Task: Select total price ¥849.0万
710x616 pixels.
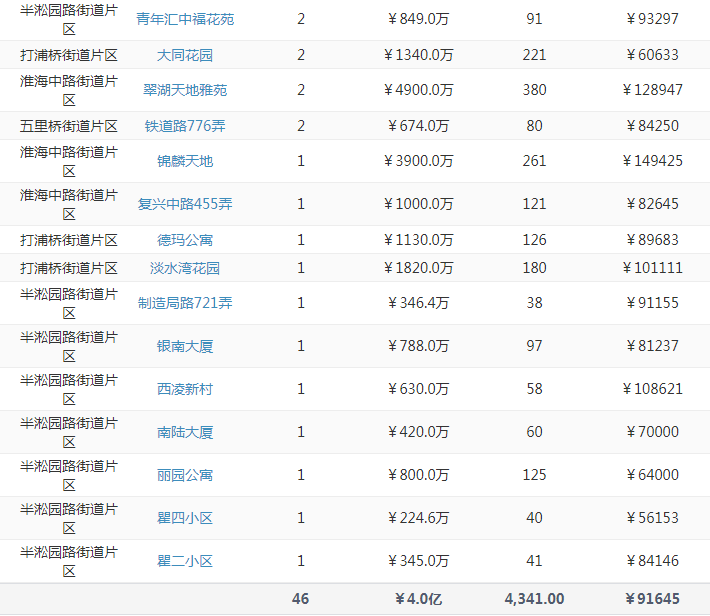Action: pos(418,19)
